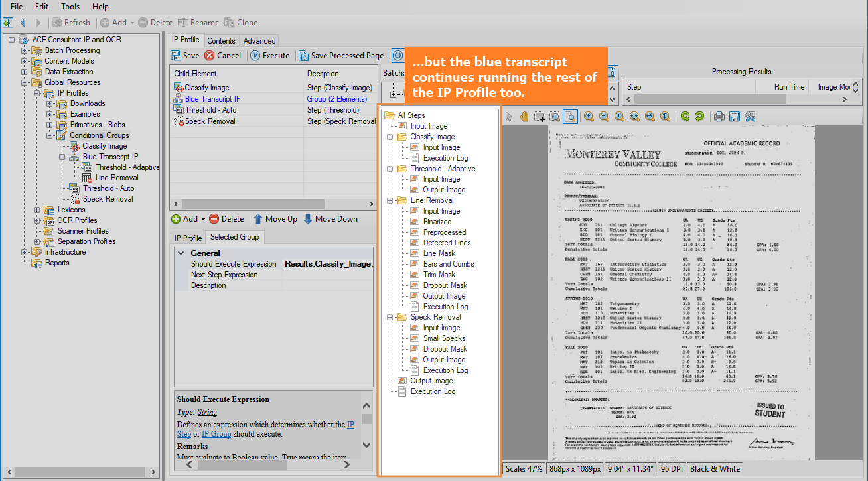Pick the rectangular selection tool
This screenshot has height=481, width=868.
tap(540, 117)
